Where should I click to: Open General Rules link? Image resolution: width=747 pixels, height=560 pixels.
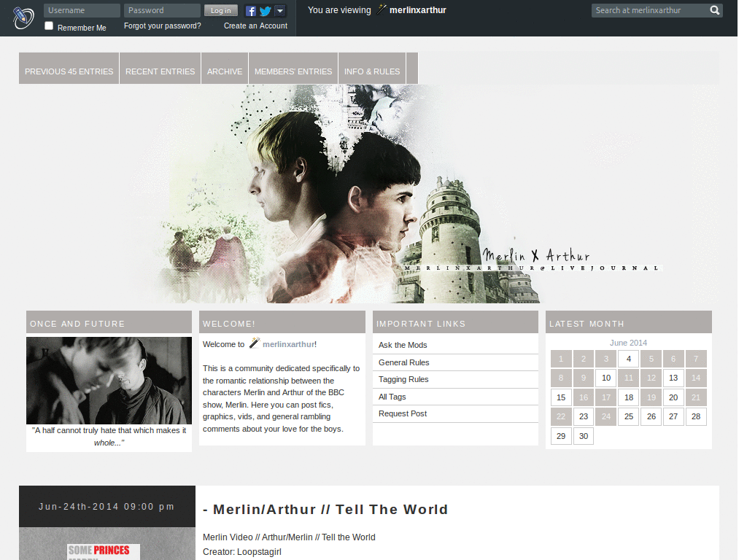point(404,362)
